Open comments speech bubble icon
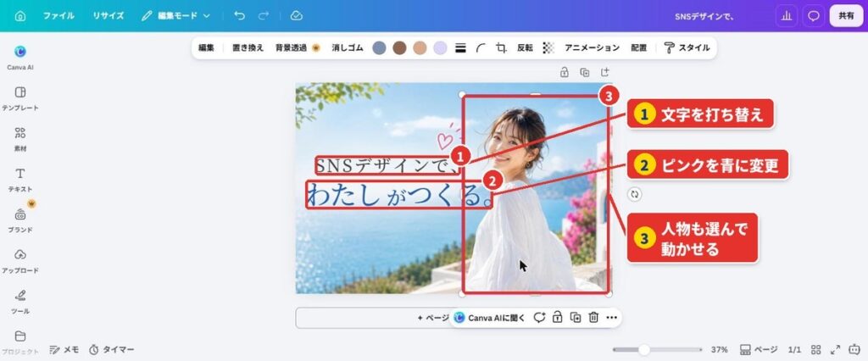Viewport: 868px width, 361px height. click(x=813, y=16)
